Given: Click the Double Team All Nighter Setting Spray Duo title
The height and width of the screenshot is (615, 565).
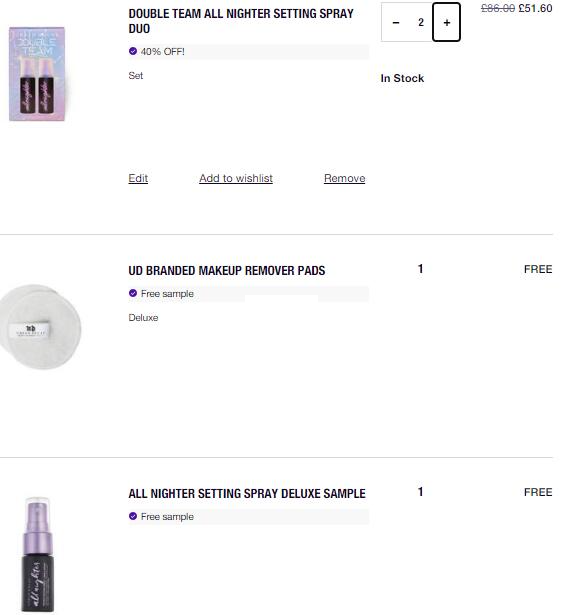Looking at the screenshot, I should tap(241, 21).
